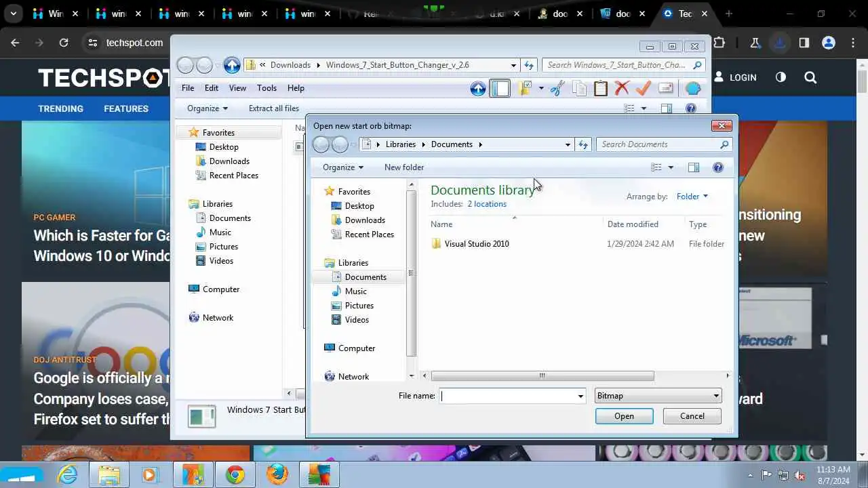The image size is (868, 488).
Task: Click help icon in Explorer window command bar
Action: point(691,108)
